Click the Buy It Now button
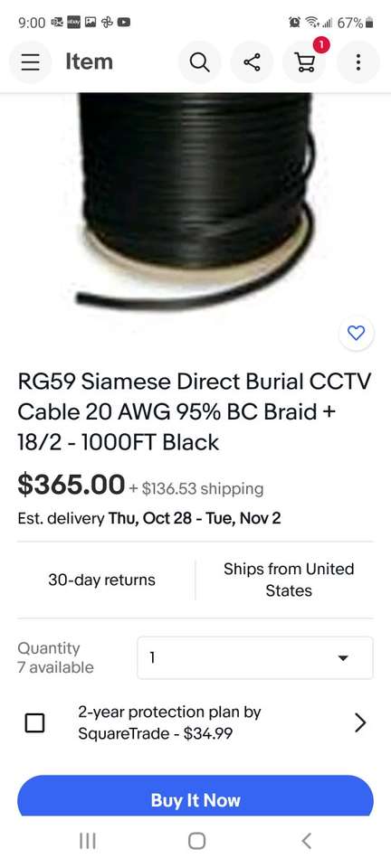The image size is (391, 868). tap(195, 797)
